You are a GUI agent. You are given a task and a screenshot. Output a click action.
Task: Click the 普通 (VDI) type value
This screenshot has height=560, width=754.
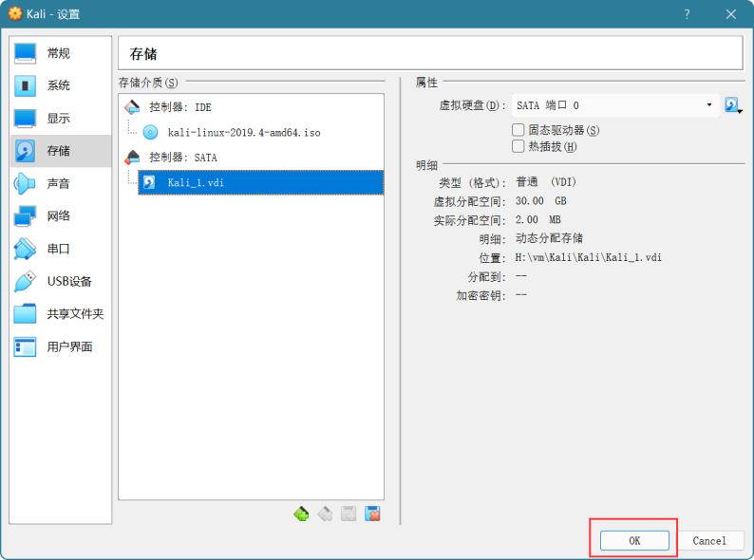[546, 182]
